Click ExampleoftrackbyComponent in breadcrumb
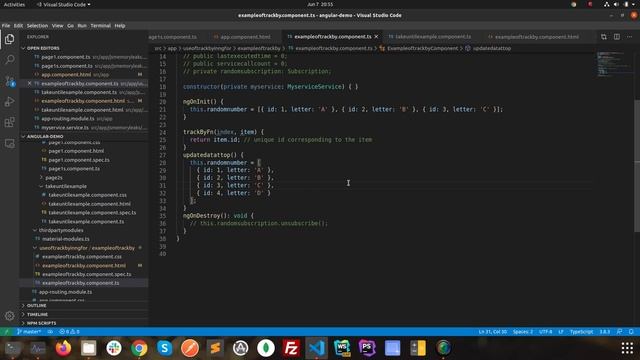This screenshot has height=360, width=640. pos(422,48)
